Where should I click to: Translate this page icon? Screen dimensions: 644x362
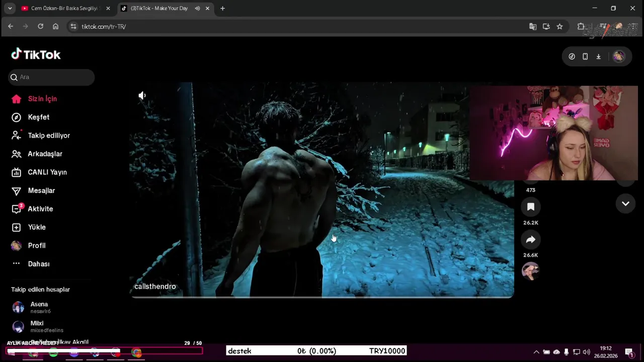(x=533, y=26)
